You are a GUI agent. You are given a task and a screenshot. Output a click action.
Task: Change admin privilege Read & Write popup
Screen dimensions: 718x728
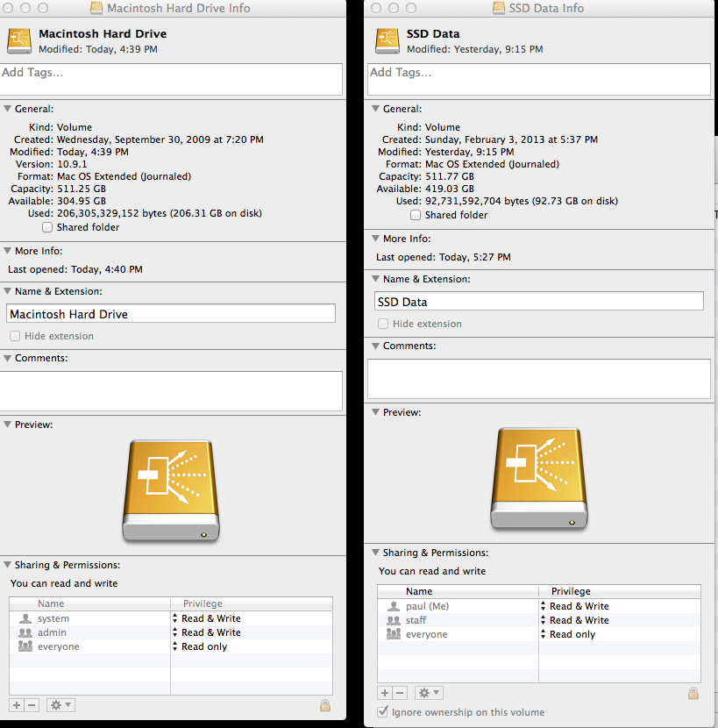[207, 632]
